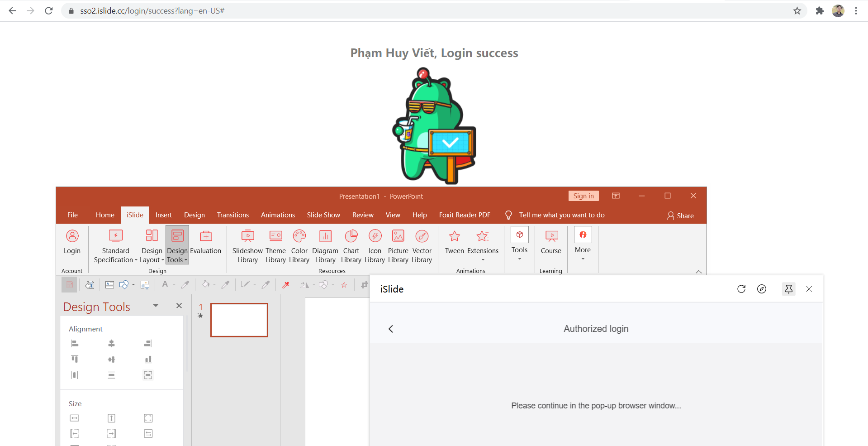The image size is (868, 446).
Task: Click Align Bottom icon in Alignment
Action: pyautogui.click(x=148, y=359)
